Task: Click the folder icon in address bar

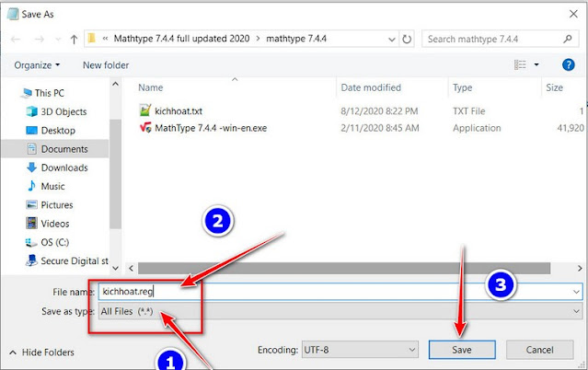Action: click(x=91, y=39)
